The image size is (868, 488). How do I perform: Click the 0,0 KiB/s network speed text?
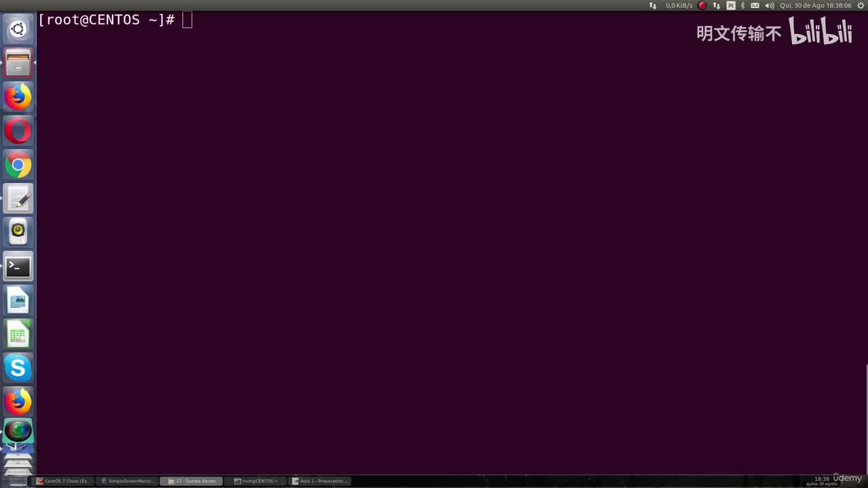679,5
